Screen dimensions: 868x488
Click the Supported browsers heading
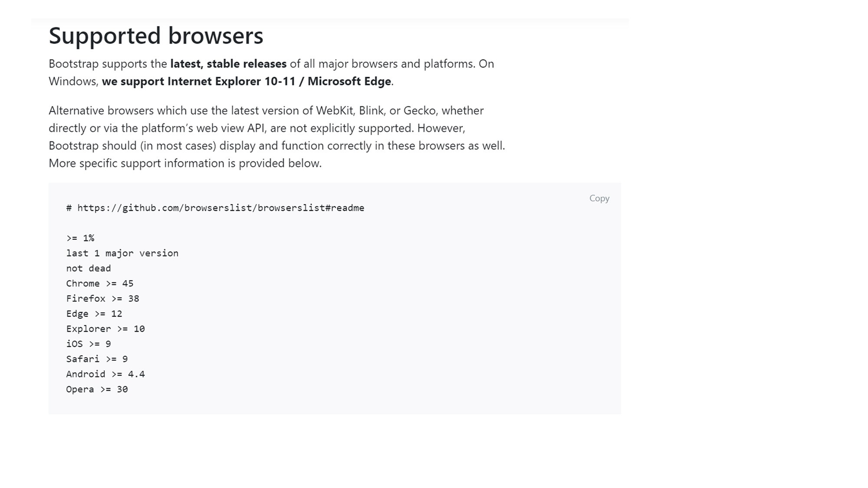click(x=156, y=36)
